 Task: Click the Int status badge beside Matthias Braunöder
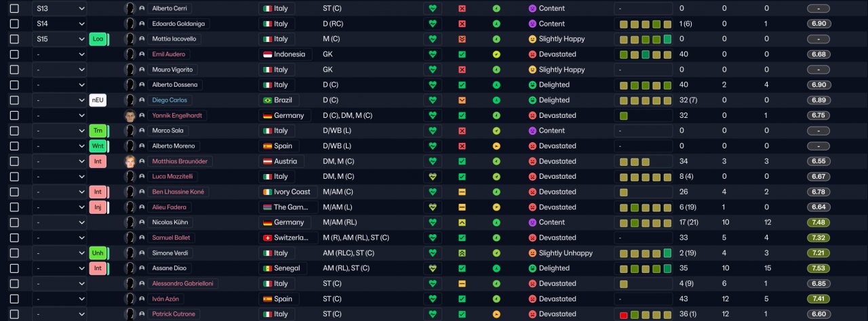click(98, 161)
